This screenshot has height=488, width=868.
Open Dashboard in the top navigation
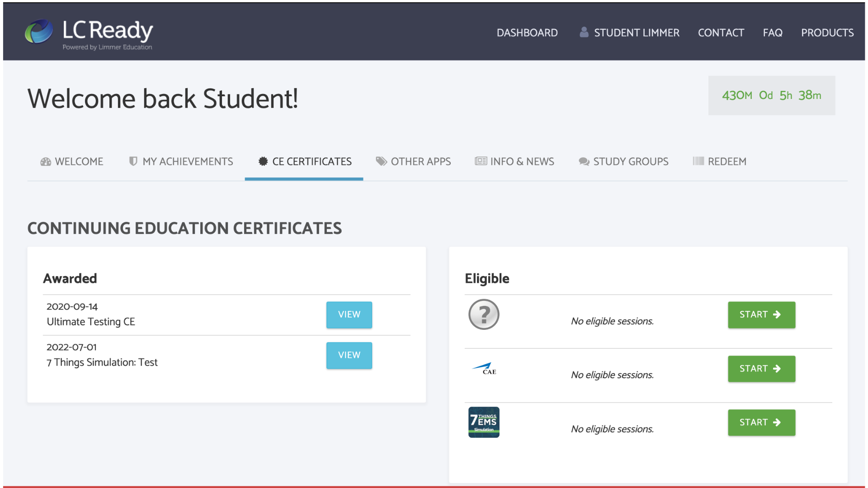point(527,33)
